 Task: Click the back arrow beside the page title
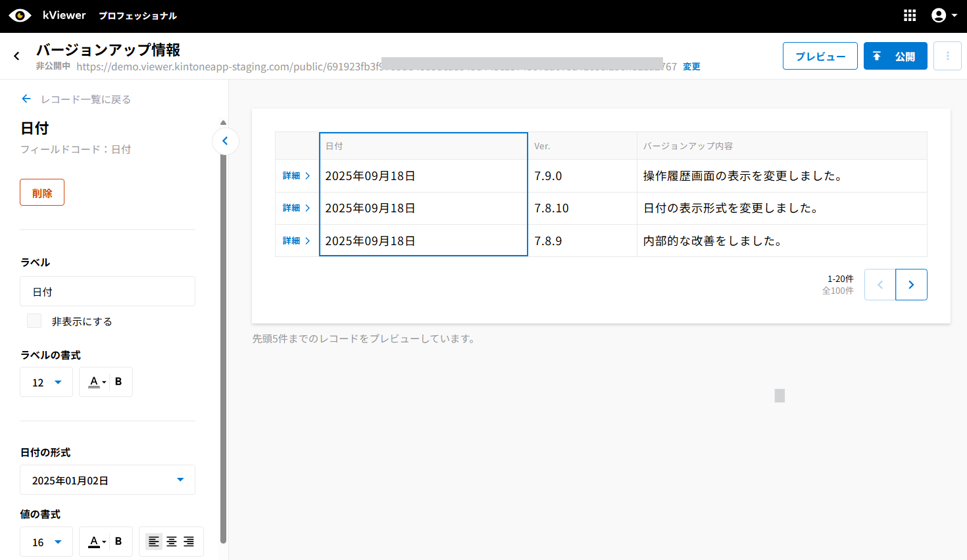pos(17,57)
